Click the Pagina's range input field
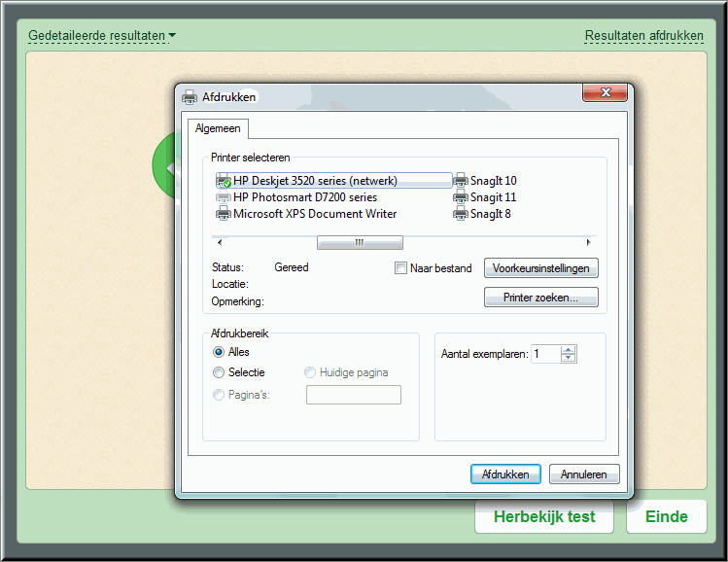Viewport: 728px width, 562px height. (x=354, y=395)
